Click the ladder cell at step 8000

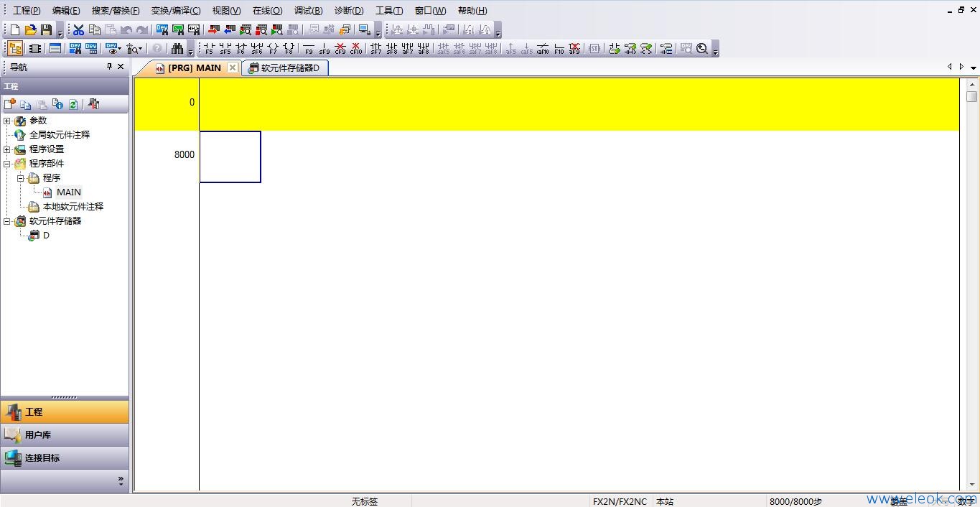tap(230, 157)
